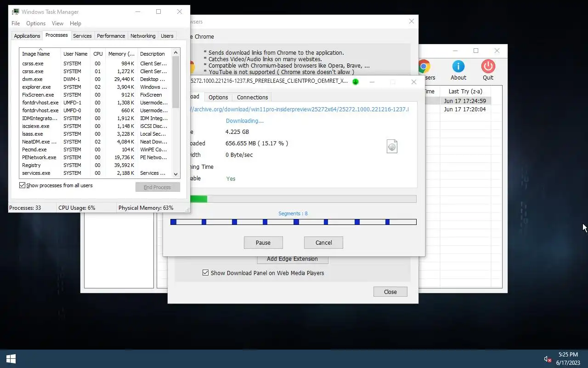Cancel the current download
Screen dimensions: 588x368
(x=323, y=242)
